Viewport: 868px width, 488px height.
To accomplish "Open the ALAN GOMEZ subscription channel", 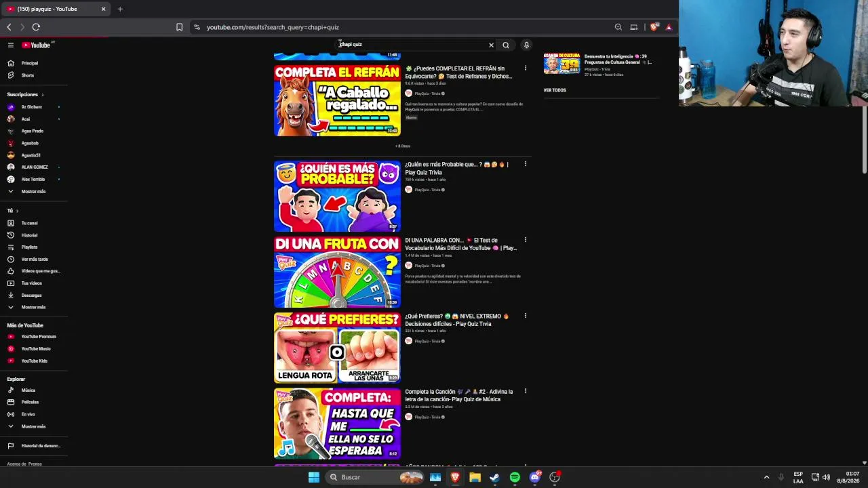I will tap(34, 167).
